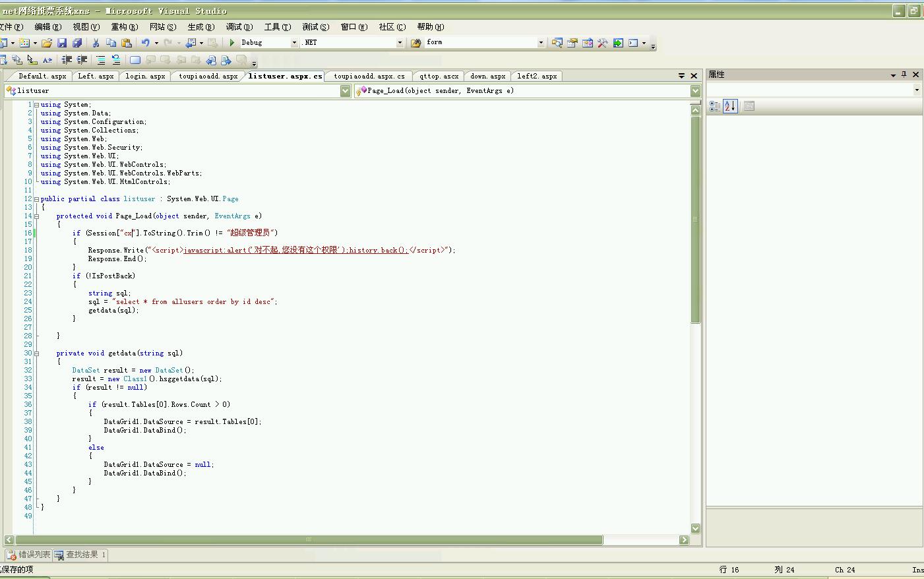
Task: Comment out the selected lines
Action: click(100, 60)
